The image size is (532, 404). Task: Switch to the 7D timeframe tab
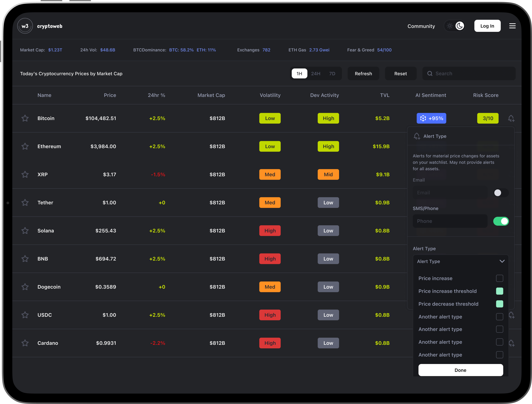[332, 74]
